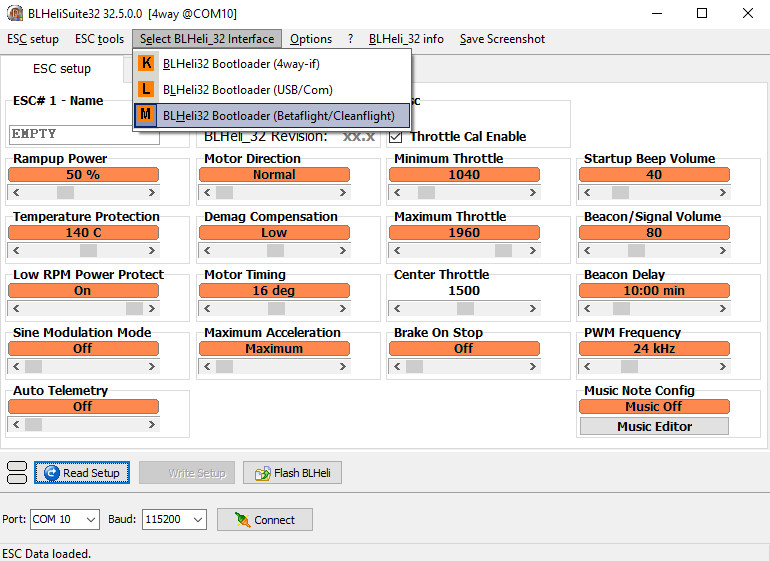Click right arrow of Motor Timing slider
Screen dimensions: 770x561
point(343,309)
